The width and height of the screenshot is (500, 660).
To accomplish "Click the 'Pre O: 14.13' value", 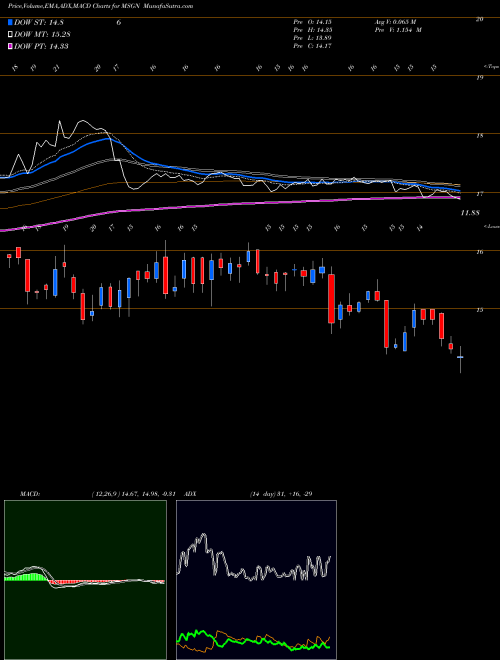I will point(313,22).
